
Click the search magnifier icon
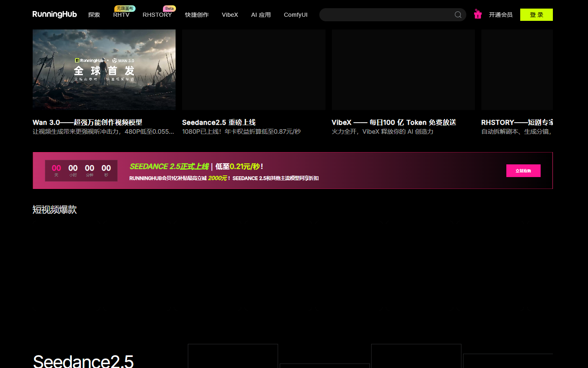pyautogui.click(x=458, y=15)
